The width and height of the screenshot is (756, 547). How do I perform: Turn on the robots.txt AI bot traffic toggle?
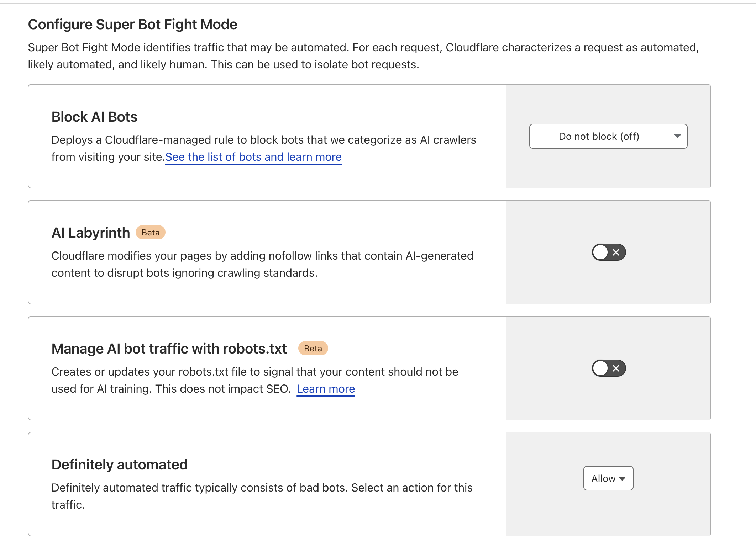608,368
